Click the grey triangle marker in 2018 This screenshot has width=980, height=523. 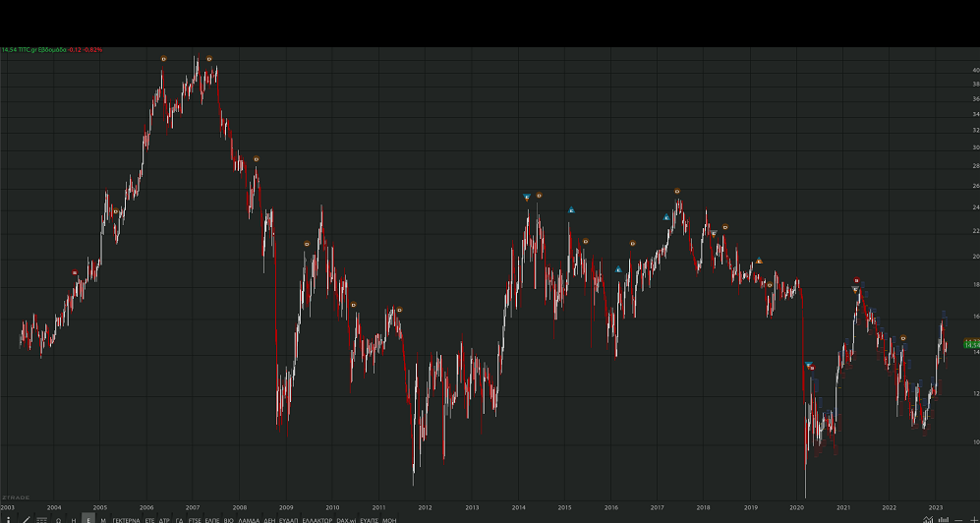[713, 234]
